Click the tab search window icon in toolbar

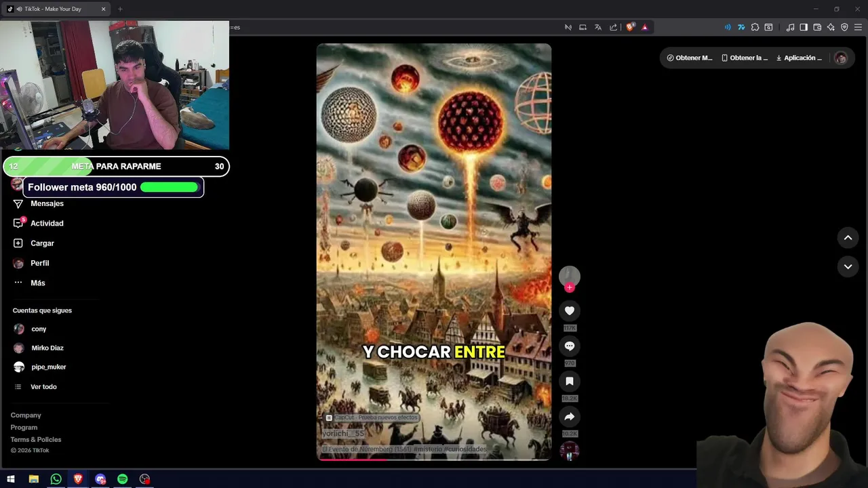768,27
